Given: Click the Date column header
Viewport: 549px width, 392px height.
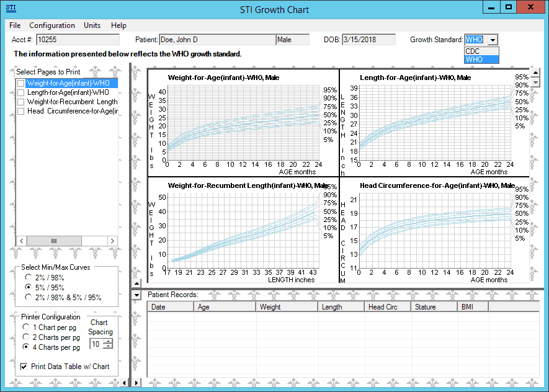Looking at the screenshot, I should point(171,307).
